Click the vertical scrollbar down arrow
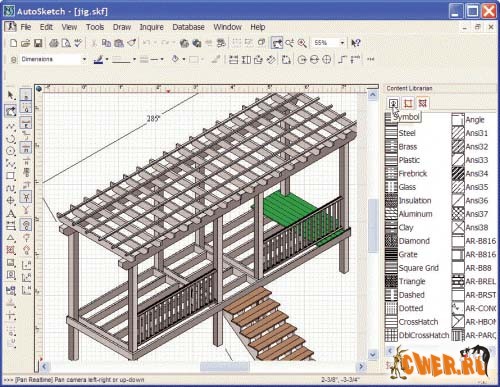This screenshot has height=387, width=500. pyautogui.click(x=373, y=355)
